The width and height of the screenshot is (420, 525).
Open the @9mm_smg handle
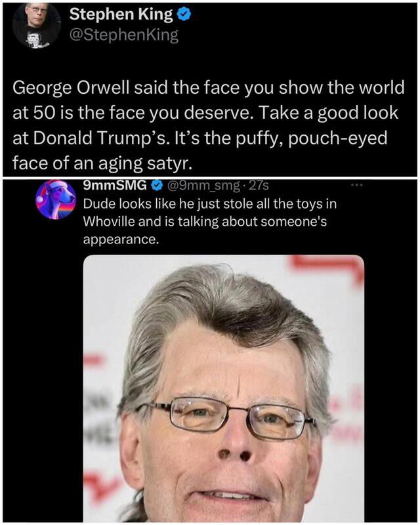pos(201,185)
